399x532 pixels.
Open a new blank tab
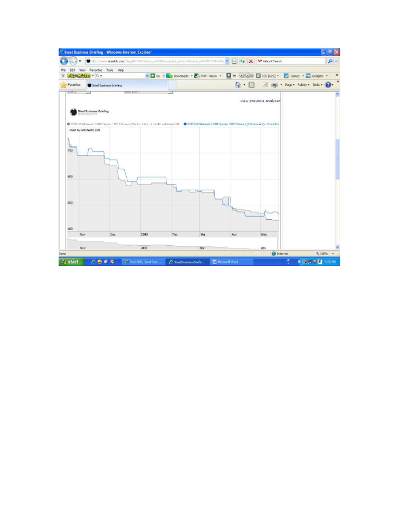(172, 85)
